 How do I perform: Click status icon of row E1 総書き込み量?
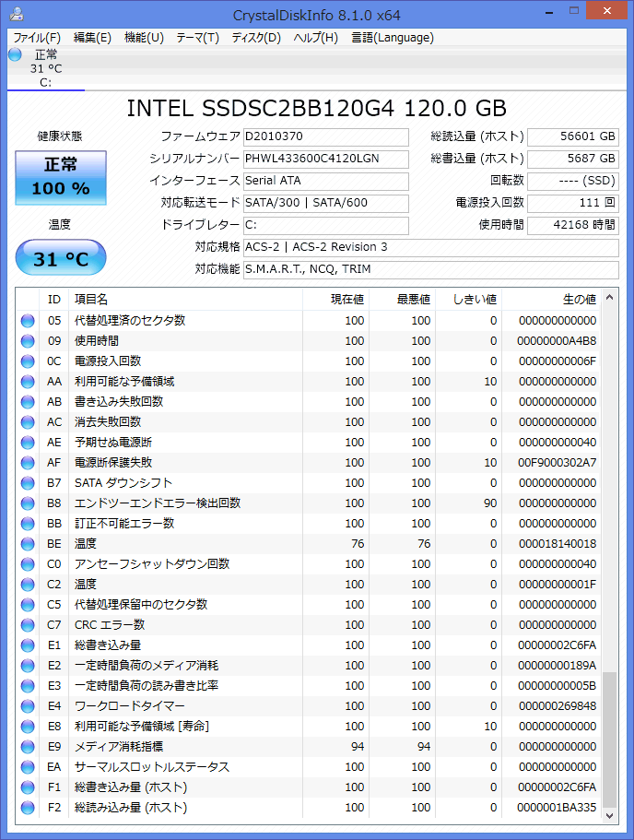coord(28,645)
